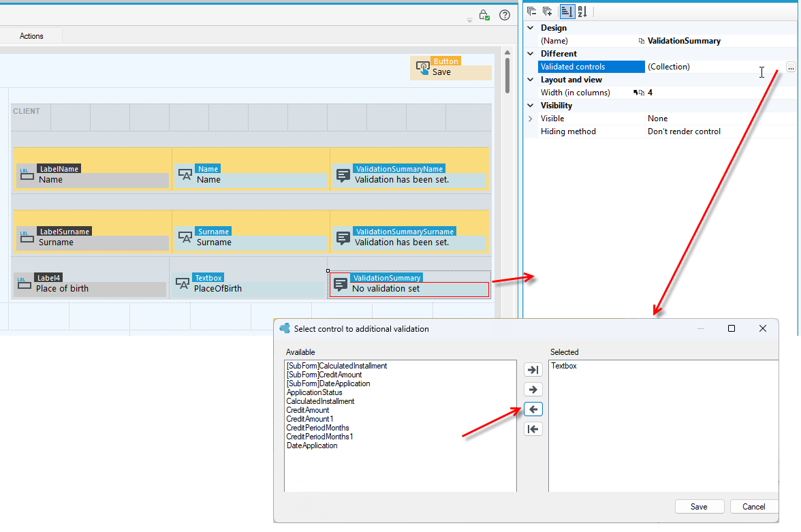Screen dimensions: 801x532
Task: Open Validated controls collection editor ellipsis button
Action: pos(791,67)
